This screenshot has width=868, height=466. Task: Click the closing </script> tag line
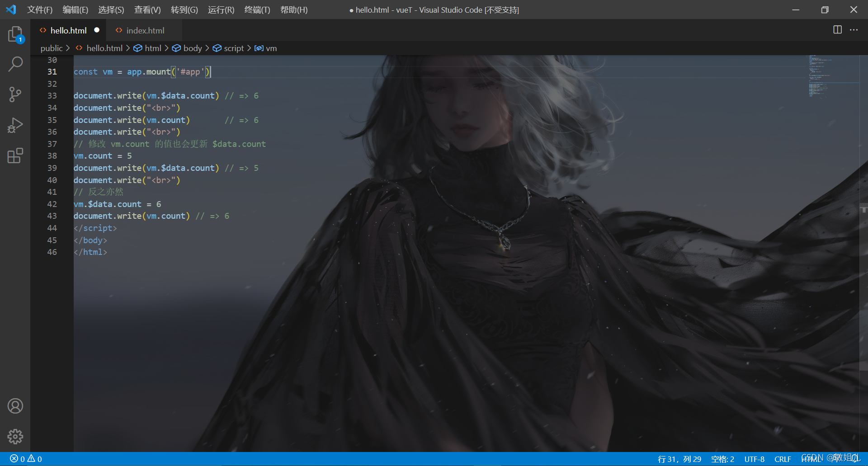click(x=95, y=228)
